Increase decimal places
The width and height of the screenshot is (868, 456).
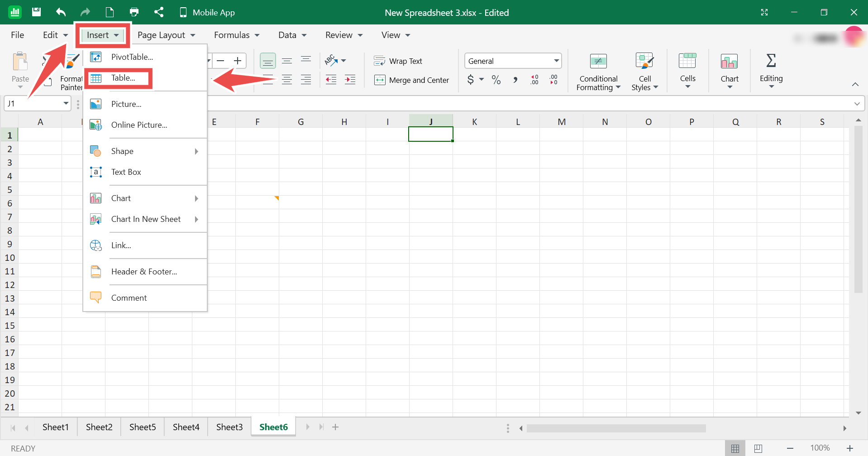point(534,80)
